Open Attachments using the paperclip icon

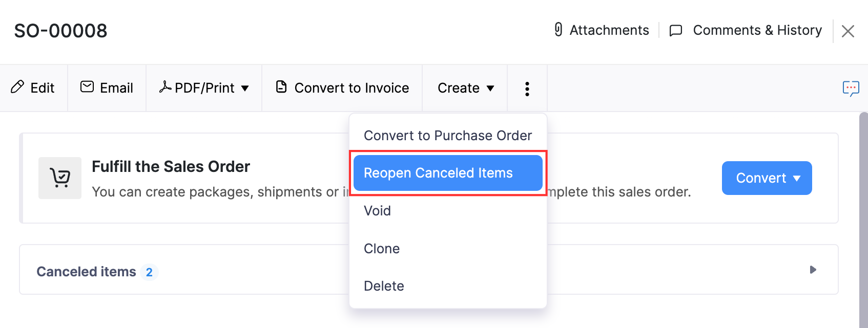pyautogui.click(x=560, y=30)
